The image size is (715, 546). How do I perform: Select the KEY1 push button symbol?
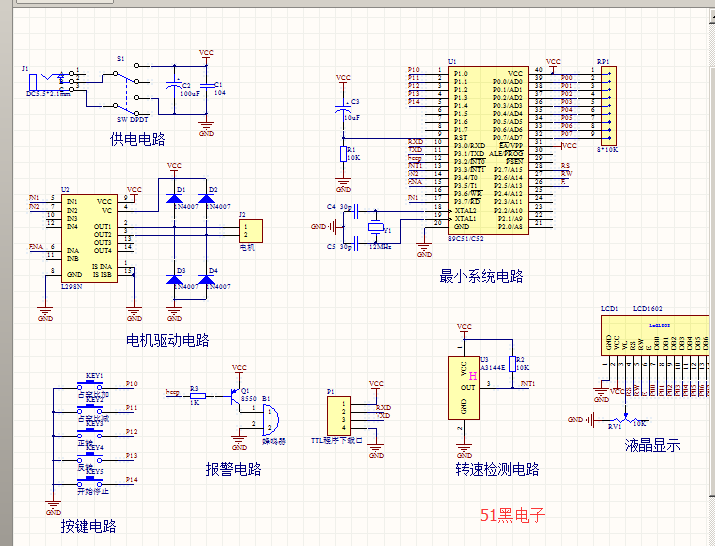(x=90, y=385)
